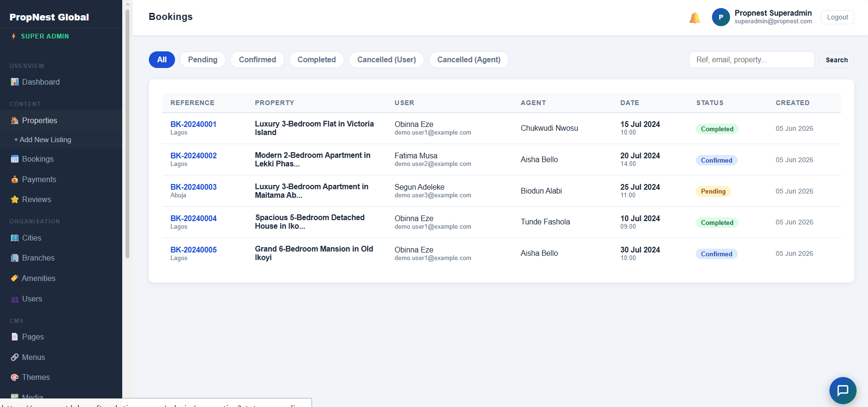Click the Themes palette icon
Image resolution: width=868 pixels, height=407 pixels.
click(x=15, y=377)
